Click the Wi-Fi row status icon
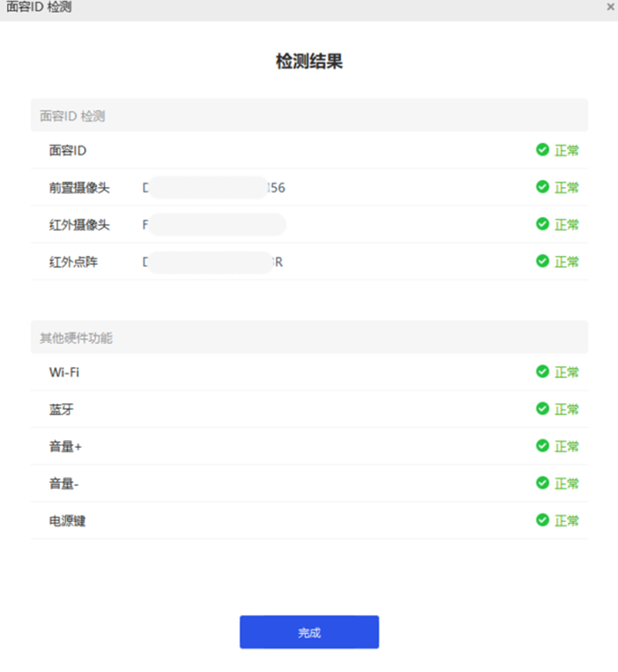This screenshot has width=618, height=672. (x=542, y=372)
